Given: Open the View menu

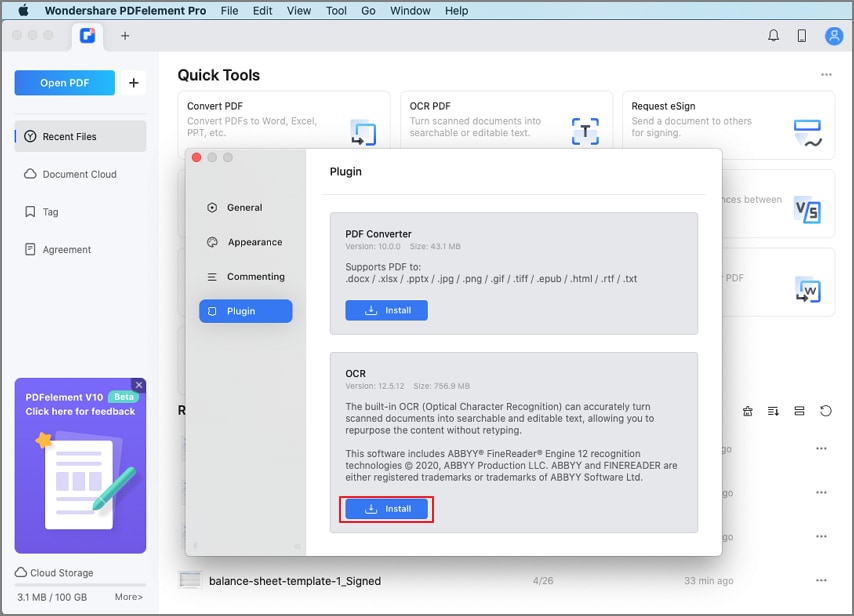Looking at the screenshot, I should pyautogui.click(x=299, y=10).
